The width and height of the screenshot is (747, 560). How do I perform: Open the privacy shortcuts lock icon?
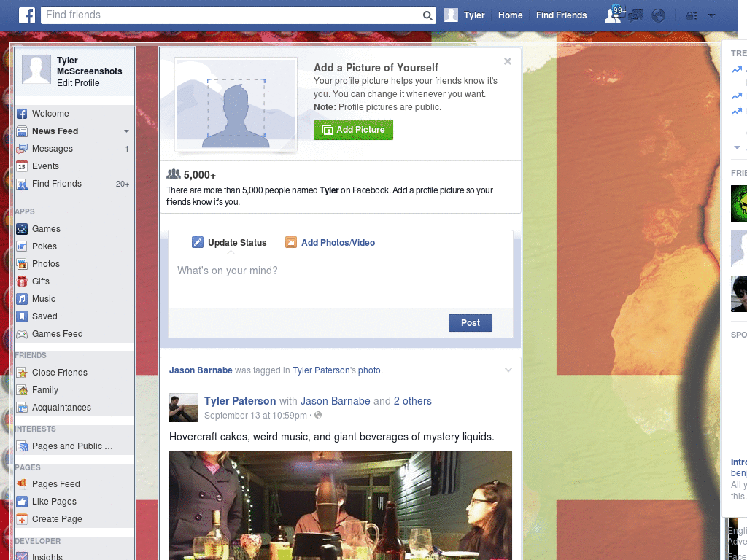pyautogui.click(x=692, y=16)
